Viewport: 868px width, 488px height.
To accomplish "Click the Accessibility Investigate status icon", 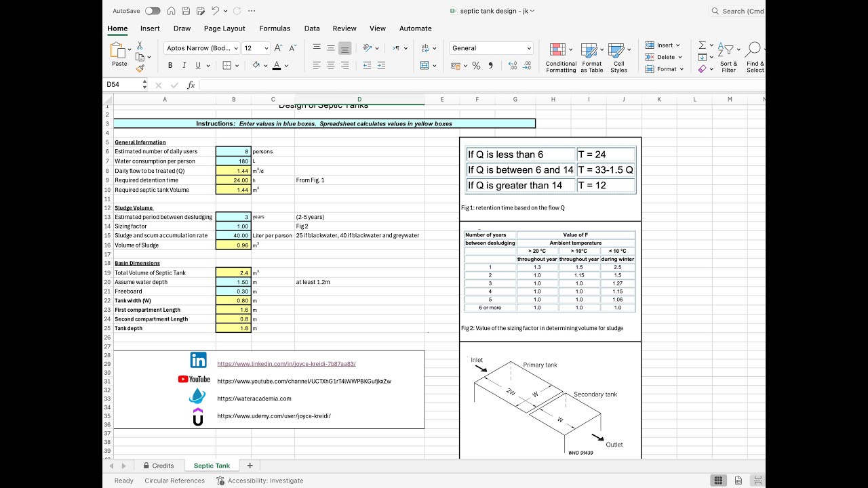I will pyautogui.click(x=220, y=481).
